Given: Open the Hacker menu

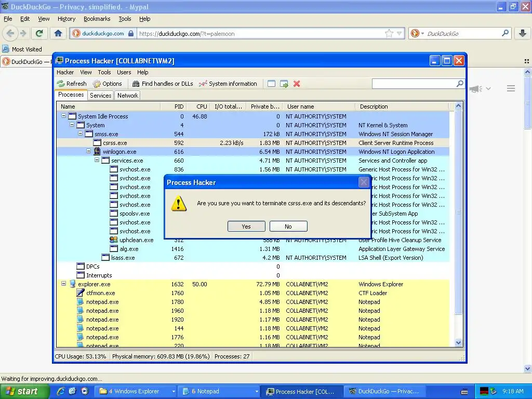Looking at the screenshot, I should (65, 72).
